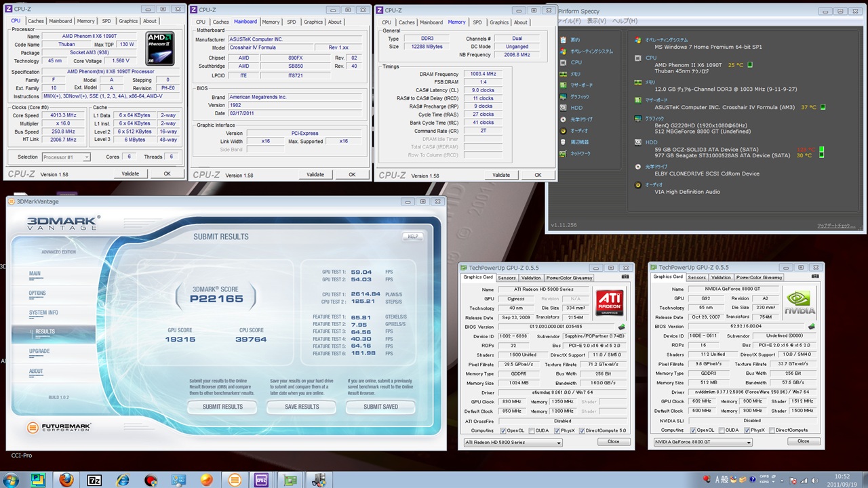Open Upgrade section in 3DMark Vantage sidebar
This screenshot has width=868, height=488.
[x=39, y=351]
